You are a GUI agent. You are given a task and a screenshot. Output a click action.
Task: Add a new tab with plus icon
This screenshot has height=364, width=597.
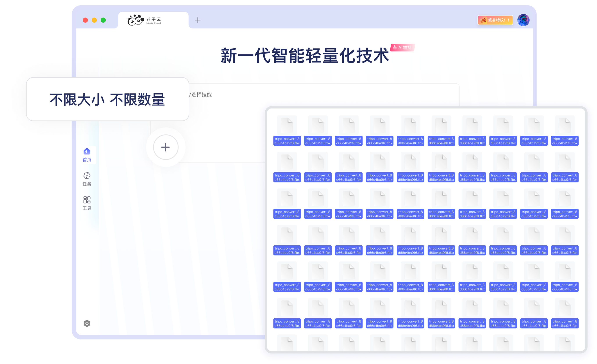tap(198, 20)
